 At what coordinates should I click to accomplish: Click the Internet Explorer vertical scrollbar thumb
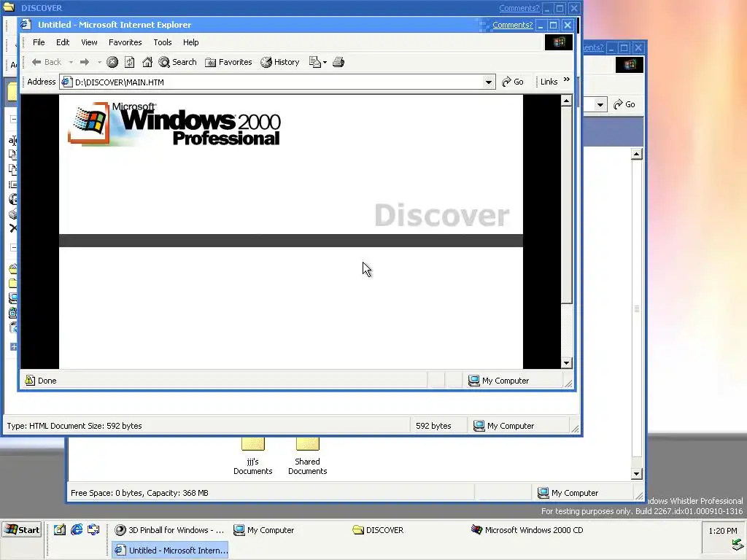coord(566,205)
